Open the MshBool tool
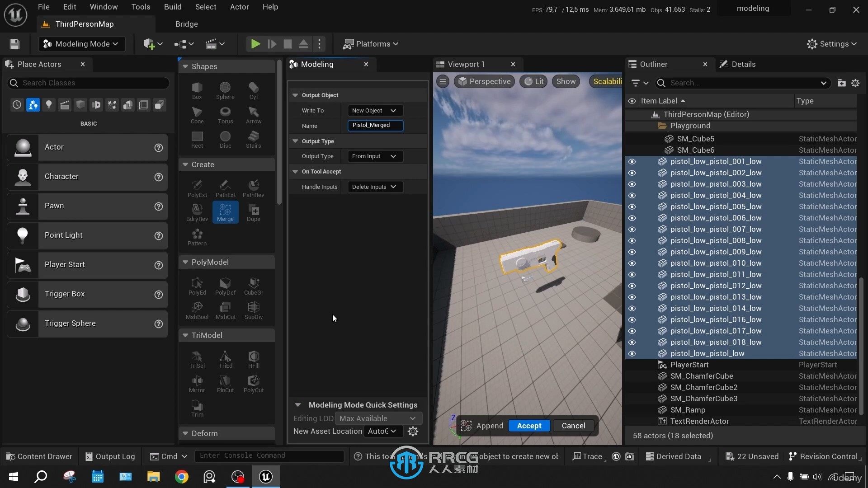Image resolution: width=868 pixels, height=488 pixels. click(197, 310)
